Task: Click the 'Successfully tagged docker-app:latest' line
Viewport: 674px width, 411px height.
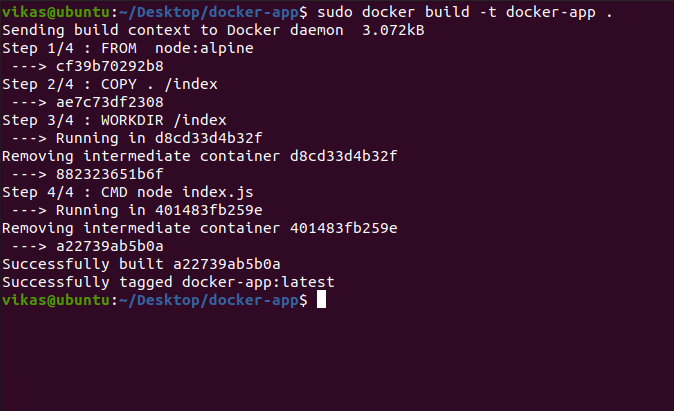Action: [168, 282]
